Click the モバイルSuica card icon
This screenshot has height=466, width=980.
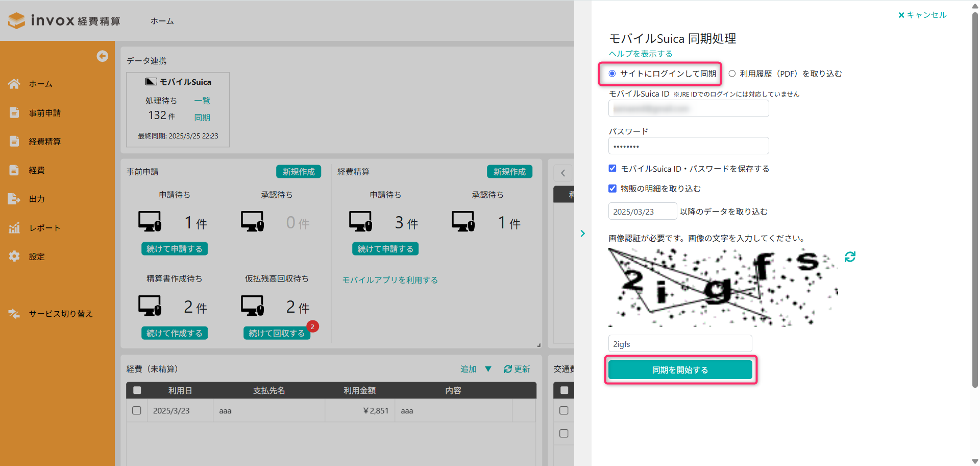[x=151, y=82]
